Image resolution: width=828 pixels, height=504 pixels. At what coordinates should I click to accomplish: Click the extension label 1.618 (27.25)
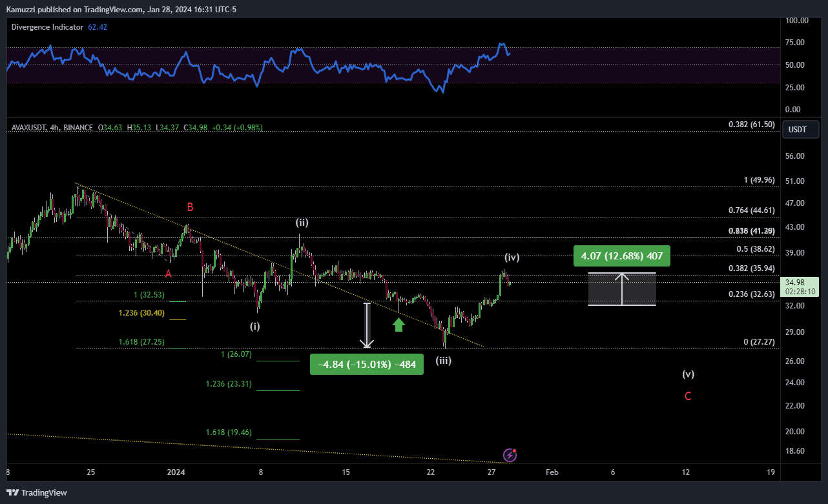(141, 342)
